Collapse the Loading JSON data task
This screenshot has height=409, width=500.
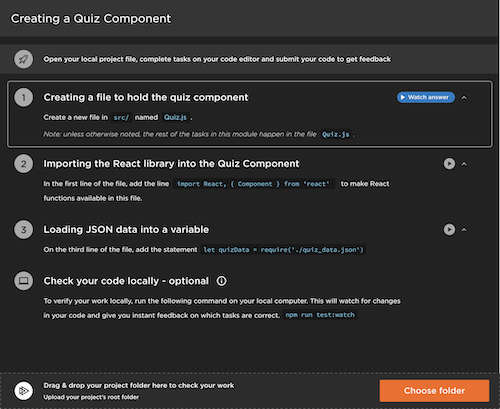click(x=464, y=229)
